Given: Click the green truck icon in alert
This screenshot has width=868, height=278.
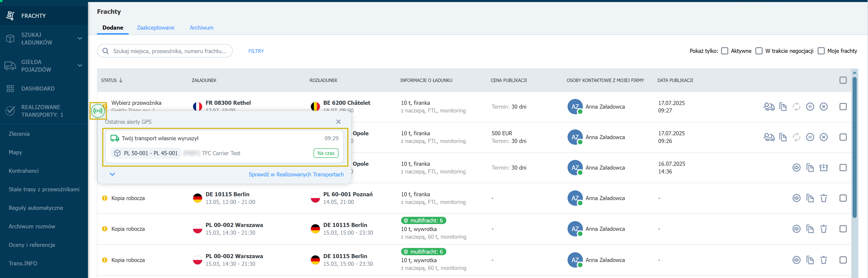Looking at the screenshot, I should tap(115, 138).
